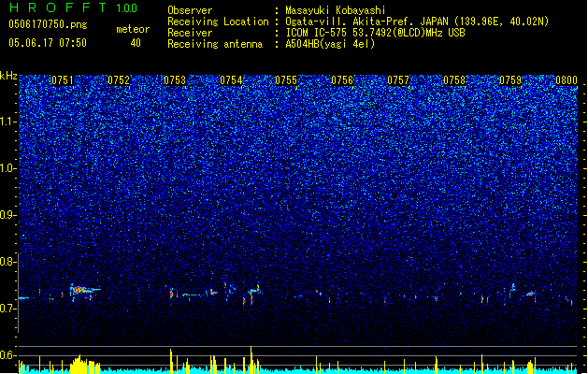Click the Receiver label
The height and width of the screenshot is (374, 588).
190,33
